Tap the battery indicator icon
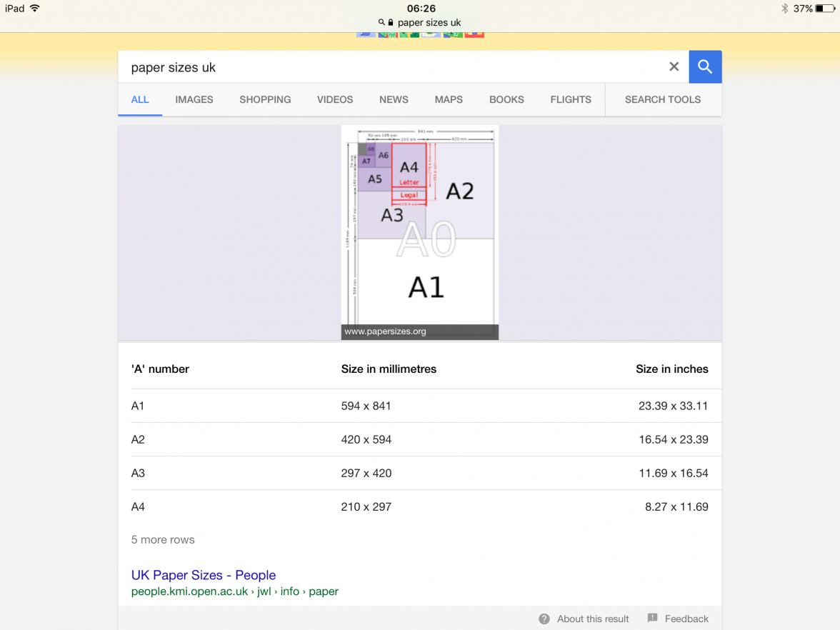This screenshot has height=630, width=840. (x=825, y=9)
